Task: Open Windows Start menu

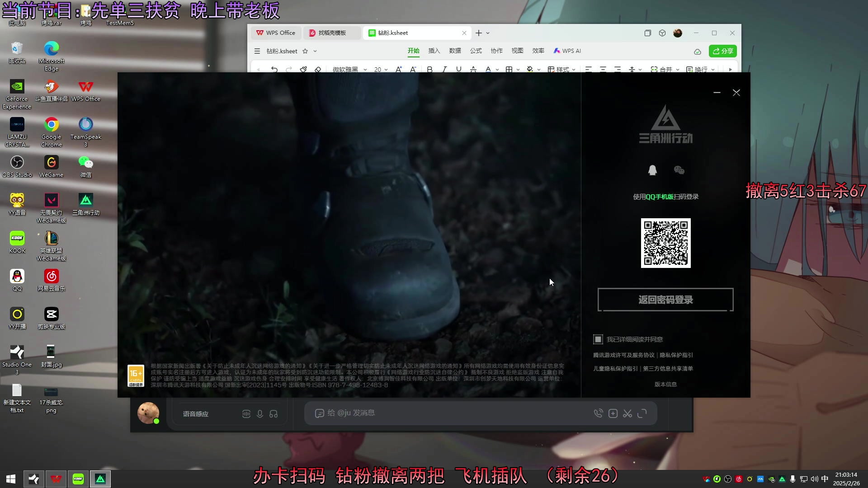Action: [11, 479]
